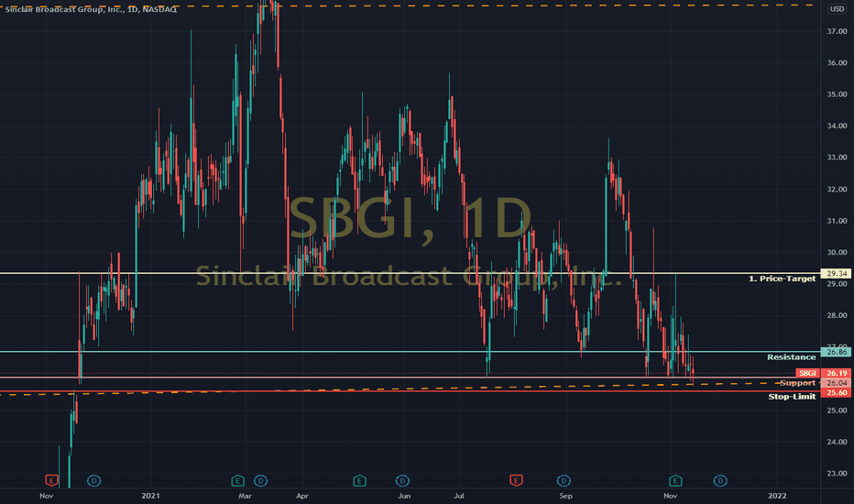Click the SBGI 26.19 current price label

coord(823,373)
